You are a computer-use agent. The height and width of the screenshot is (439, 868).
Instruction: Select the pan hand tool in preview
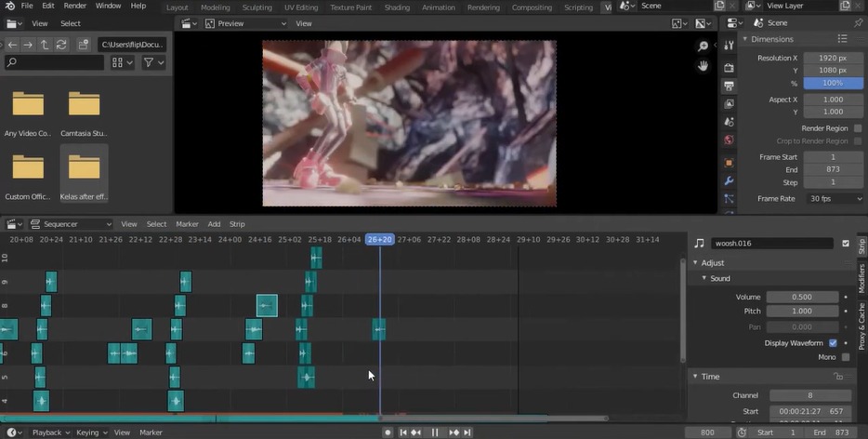[x=704, y=65]
